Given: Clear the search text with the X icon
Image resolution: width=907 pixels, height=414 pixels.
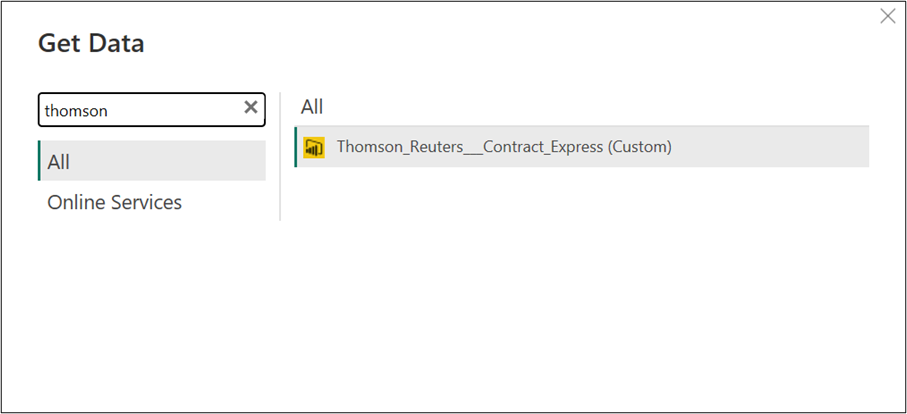Looking at the screenshot, I should (x=251, y=108).
